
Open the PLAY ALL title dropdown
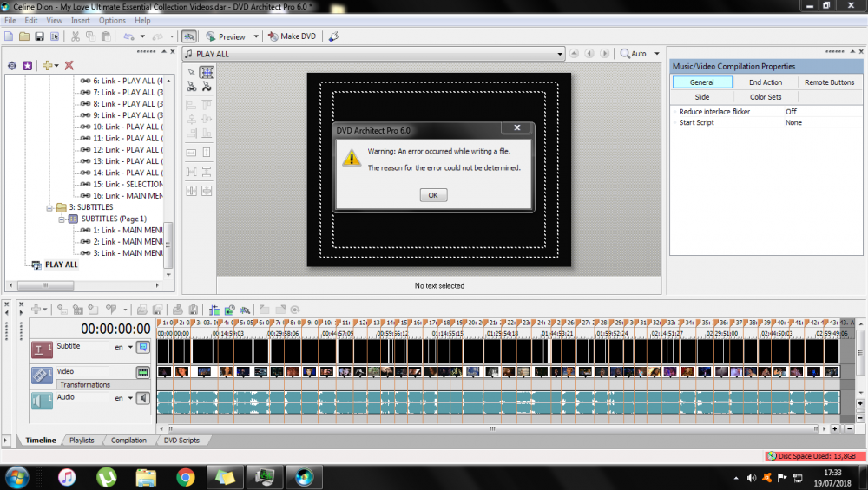point(559,54)
